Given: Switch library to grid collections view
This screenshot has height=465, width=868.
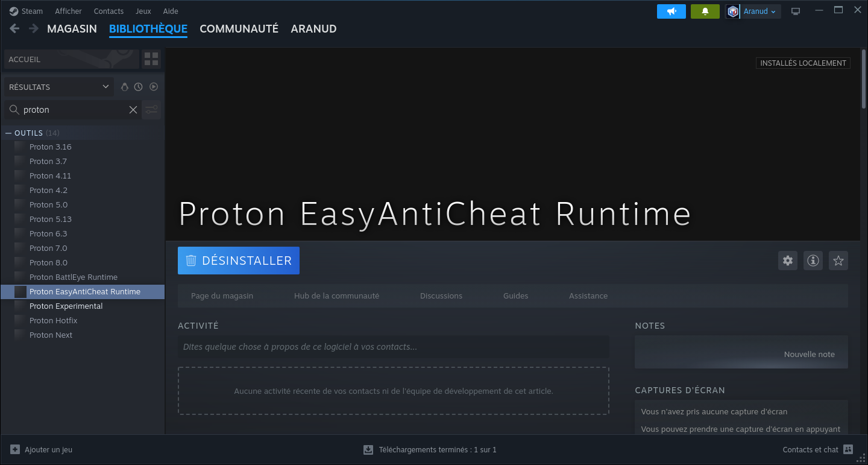Looking at the screenshot, I should click(151, 59).
